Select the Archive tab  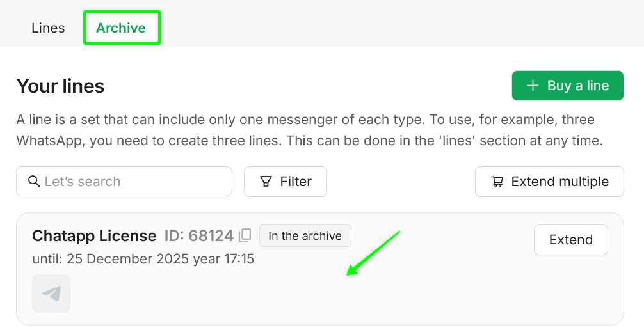(121, 28)
